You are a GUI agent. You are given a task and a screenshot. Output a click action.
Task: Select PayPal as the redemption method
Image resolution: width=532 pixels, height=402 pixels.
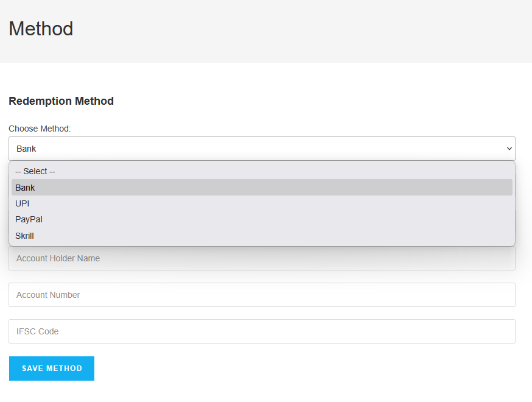[262, 220]
